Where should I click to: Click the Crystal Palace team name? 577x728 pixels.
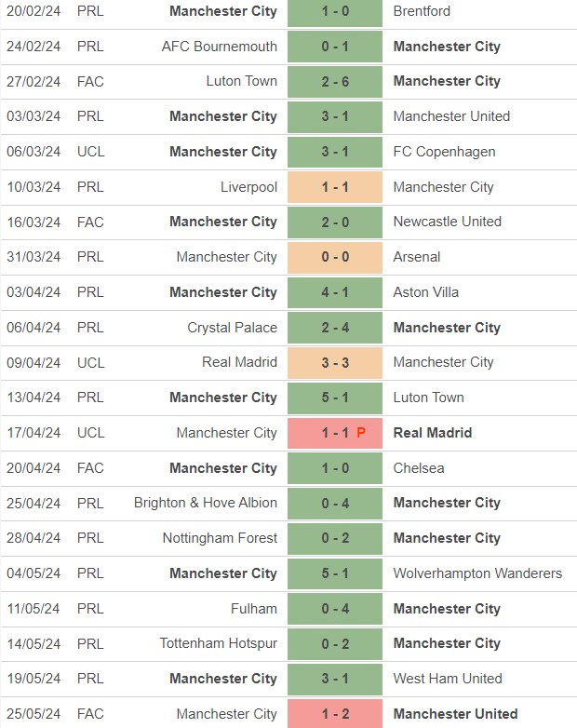coord(232,328)
